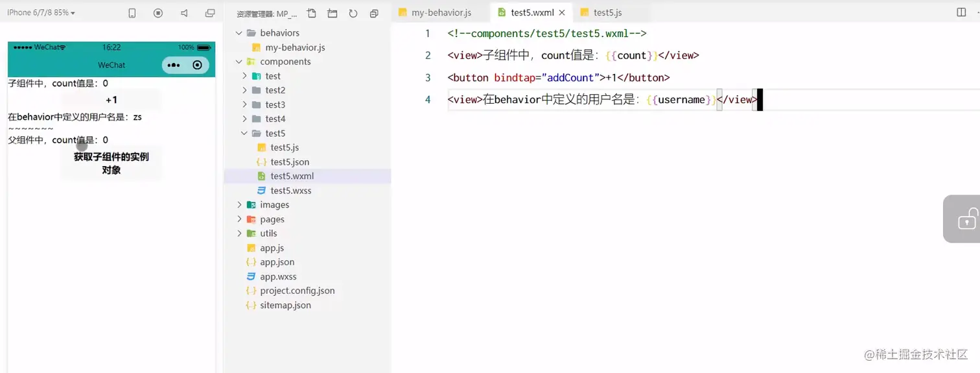Expand the pages folder chevron
The image size is (980, 373).
tap(239, 219)
